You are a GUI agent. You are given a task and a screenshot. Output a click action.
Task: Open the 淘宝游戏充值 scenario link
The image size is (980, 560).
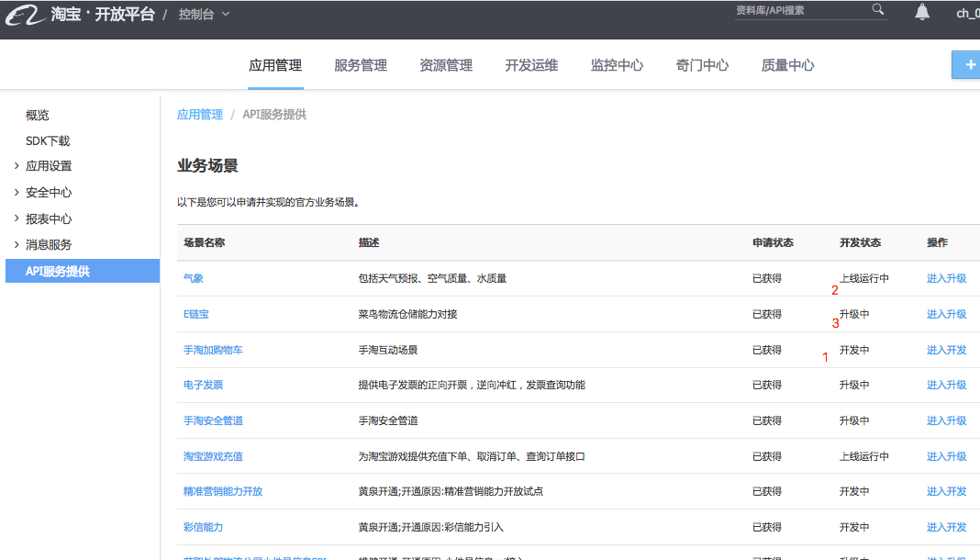[213, 456]
